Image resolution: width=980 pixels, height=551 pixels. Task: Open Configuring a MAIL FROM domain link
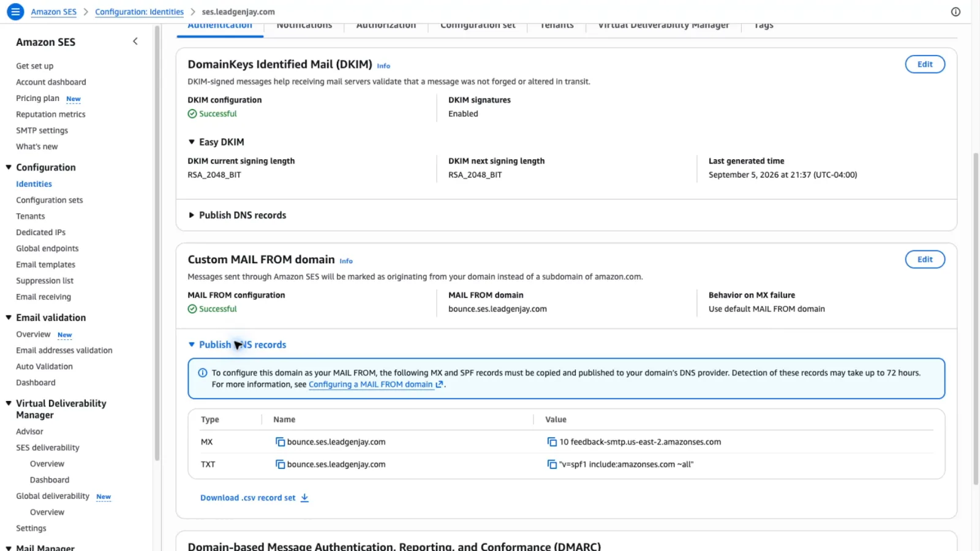pos(371,384)
